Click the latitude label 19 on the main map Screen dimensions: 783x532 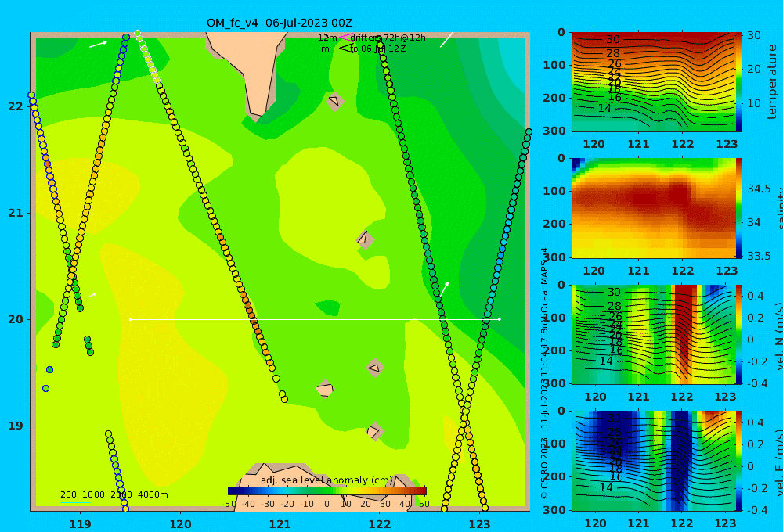pyautogui.click(x=16, y=426)
